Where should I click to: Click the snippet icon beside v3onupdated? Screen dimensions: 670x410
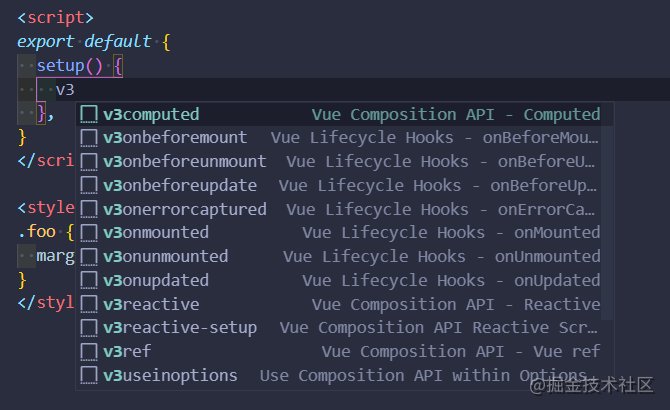coord(89,281)
